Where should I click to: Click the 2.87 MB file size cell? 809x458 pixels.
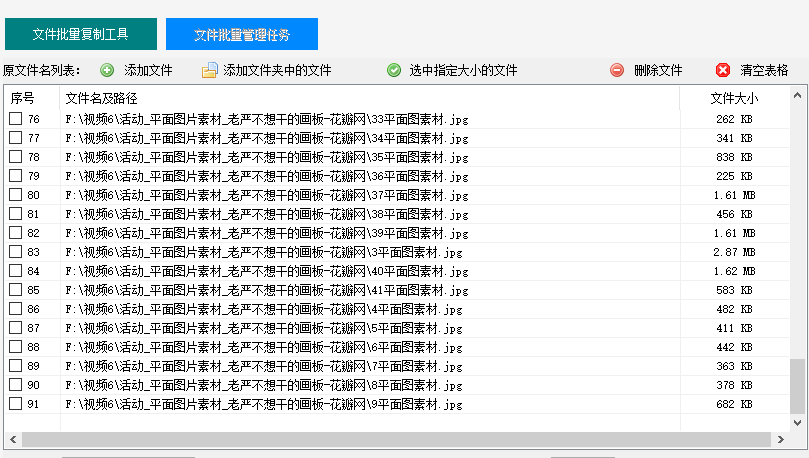pyautogui.click(x=734, y=252)
